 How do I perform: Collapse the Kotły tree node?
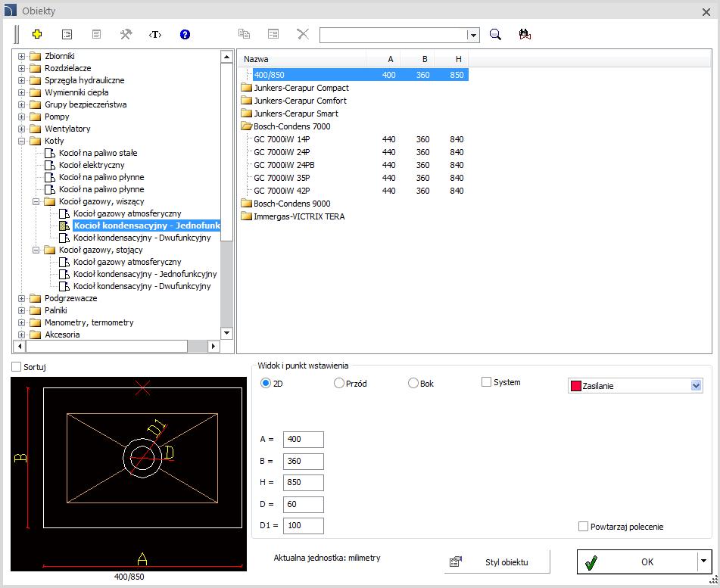tap(22, 141)
